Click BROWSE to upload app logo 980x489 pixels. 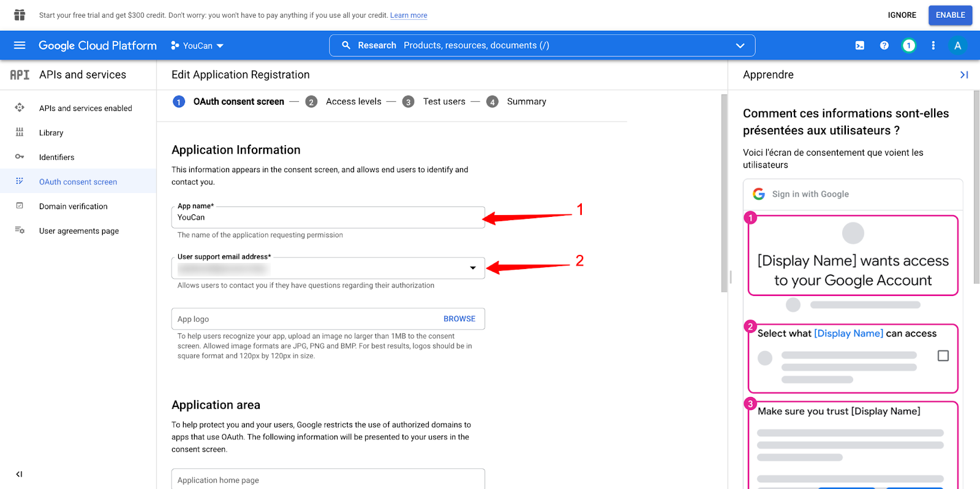459,319
